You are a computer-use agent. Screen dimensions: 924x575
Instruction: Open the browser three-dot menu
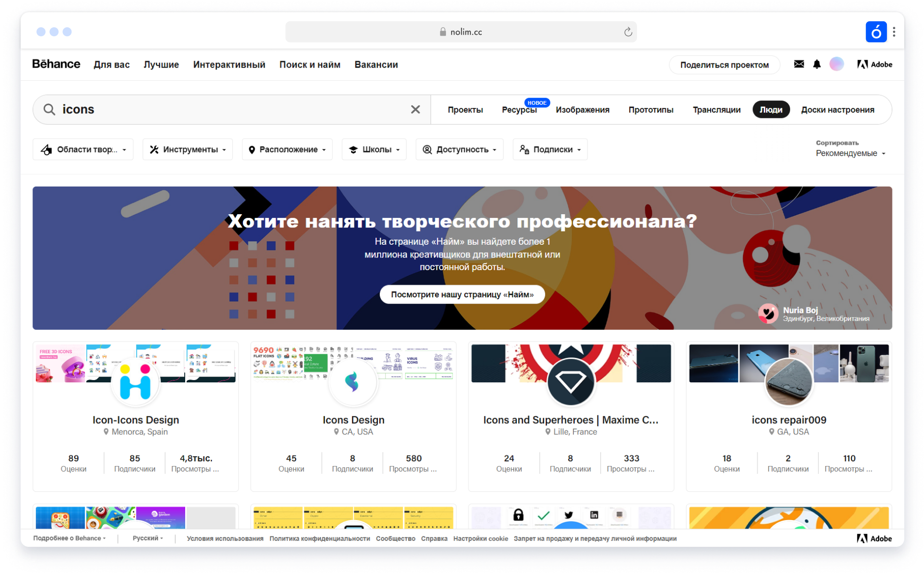(894, 32)
